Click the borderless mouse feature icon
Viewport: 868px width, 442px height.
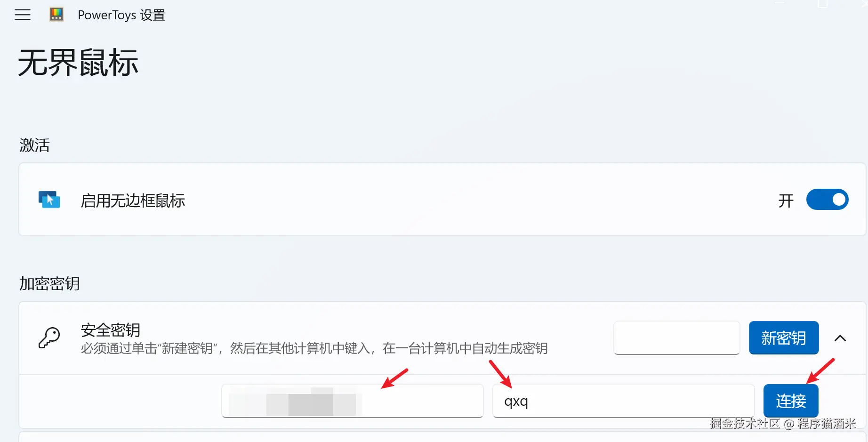49,200
